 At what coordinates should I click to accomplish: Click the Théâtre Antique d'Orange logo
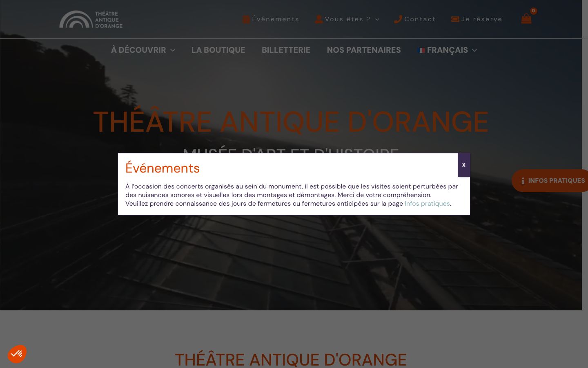point(91,19)
